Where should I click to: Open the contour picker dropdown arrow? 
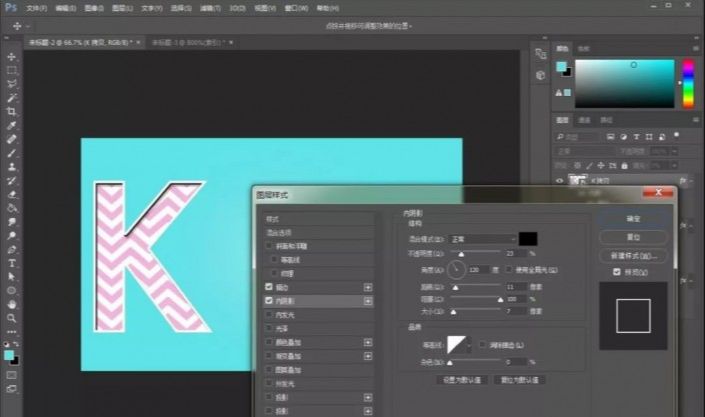point(469,345)
